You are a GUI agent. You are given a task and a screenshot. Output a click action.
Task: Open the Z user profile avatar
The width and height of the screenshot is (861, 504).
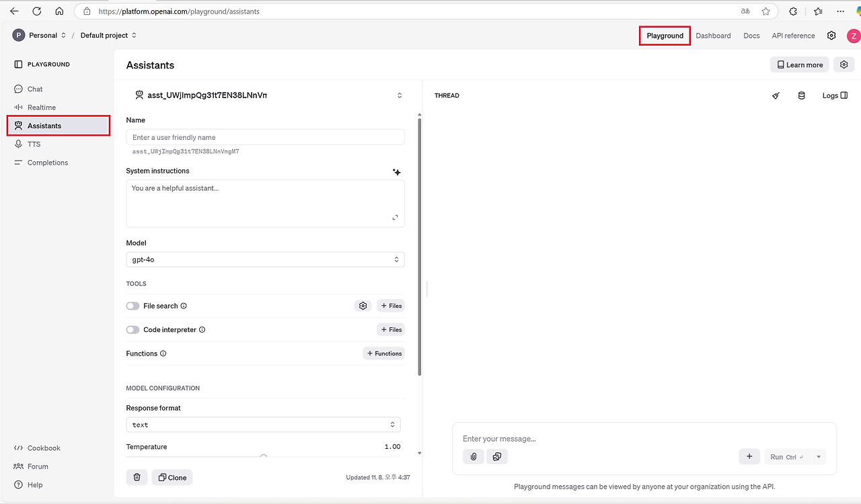pyautogui.click(x=853, y=36)
